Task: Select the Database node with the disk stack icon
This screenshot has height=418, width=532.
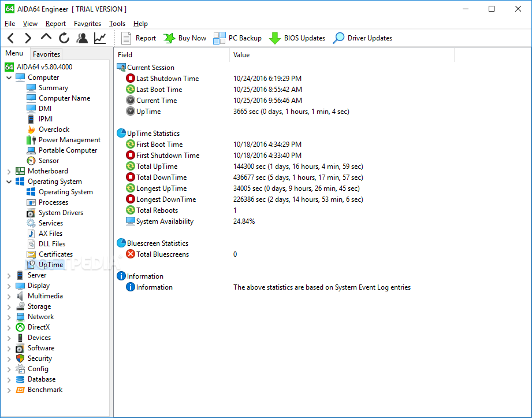Action: click(36, 379)
